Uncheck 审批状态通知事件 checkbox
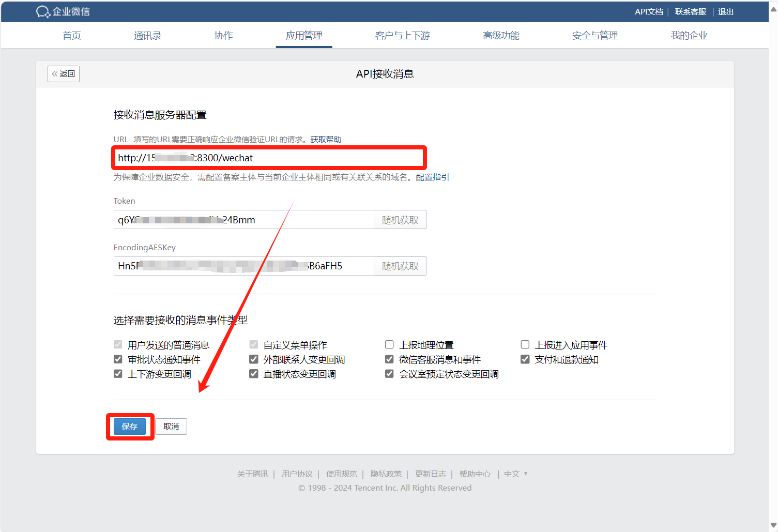The image size is (778, 532). pos(118,359)
